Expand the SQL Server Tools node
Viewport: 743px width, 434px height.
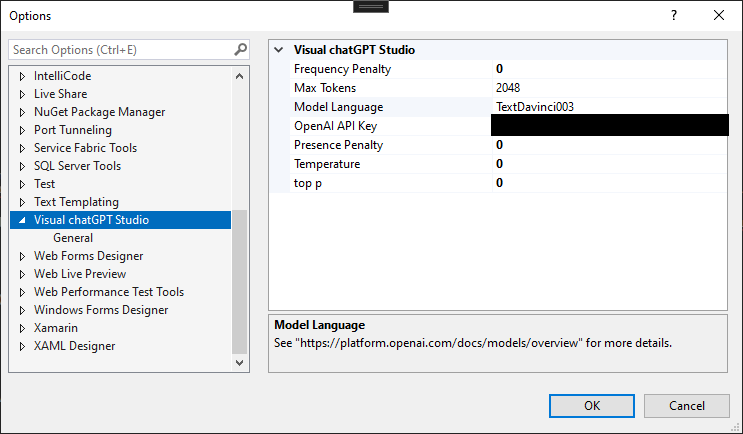[22, 166]
